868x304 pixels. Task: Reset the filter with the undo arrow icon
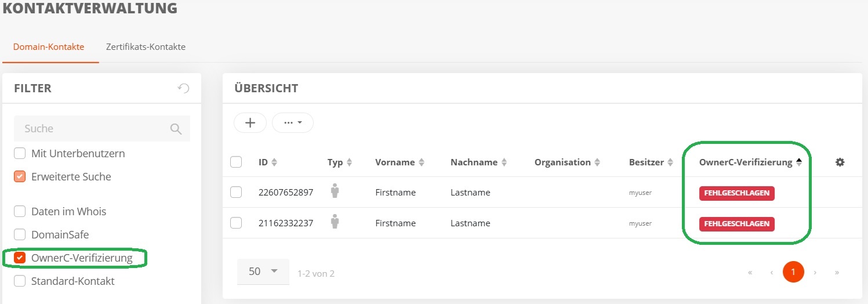[x=183, y=88]
